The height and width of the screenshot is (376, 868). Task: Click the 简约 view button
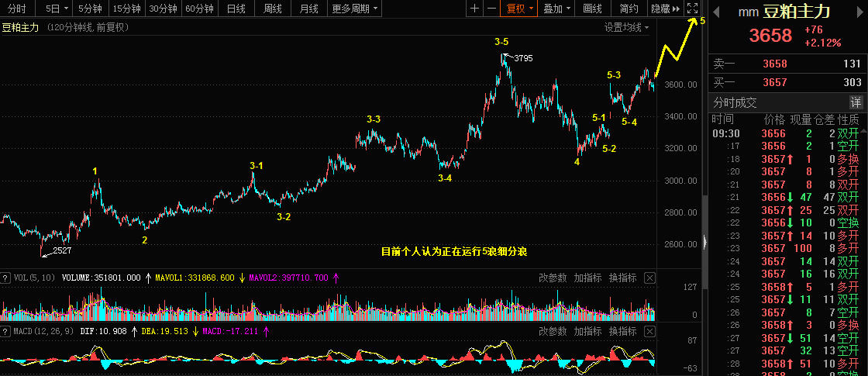pyautogui.click(x=629, y=9)
